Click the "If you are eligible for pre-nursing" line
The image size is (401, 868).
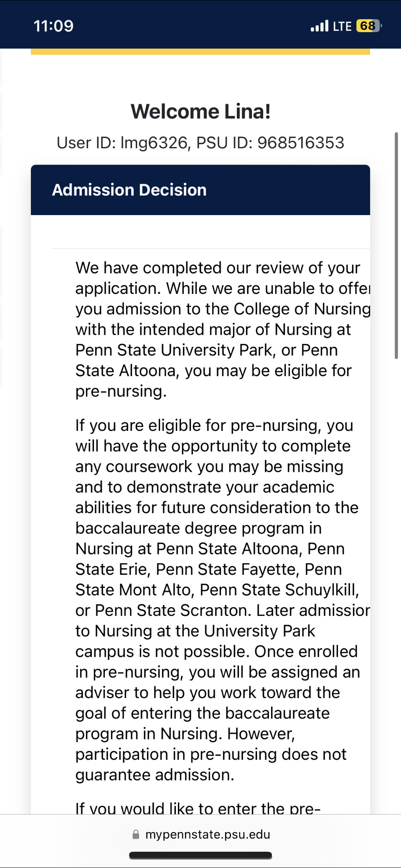tap(214, 425)
